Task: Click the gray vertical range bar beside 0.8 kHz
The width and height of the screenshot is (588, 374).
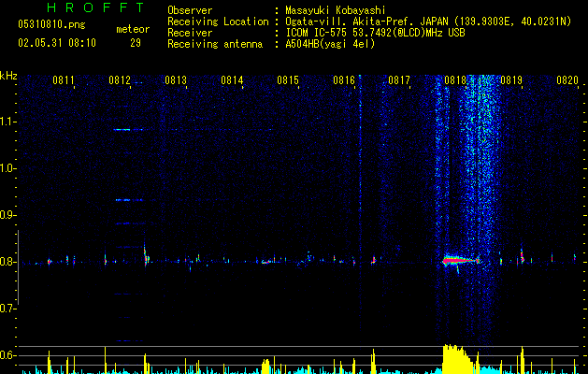Action: tap(18, 267)
